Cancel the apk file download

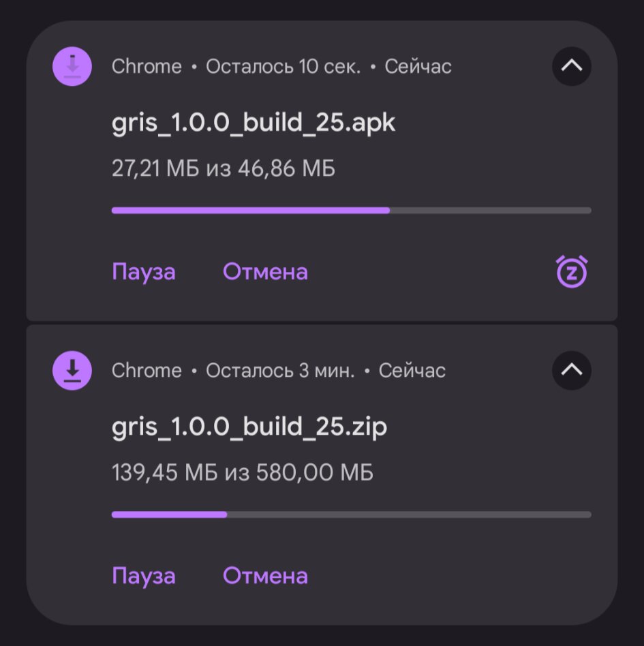pos(265,272)
